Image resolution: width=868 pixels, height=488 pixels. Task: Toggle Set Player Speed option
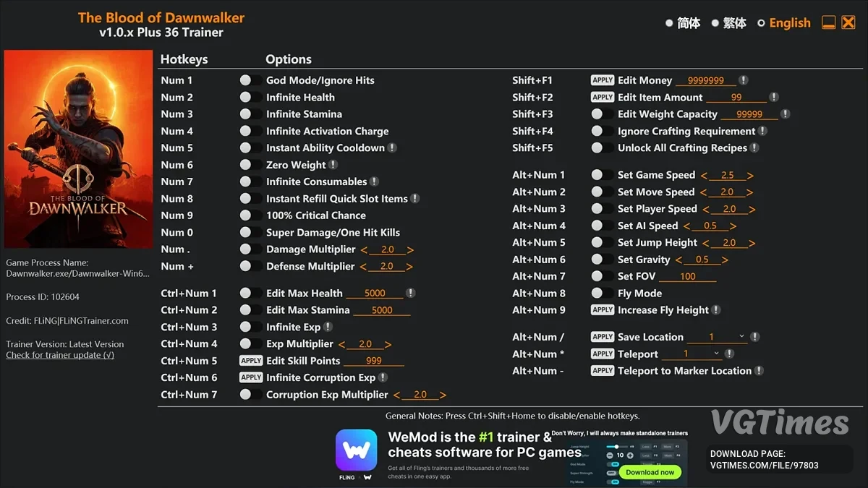602,208
